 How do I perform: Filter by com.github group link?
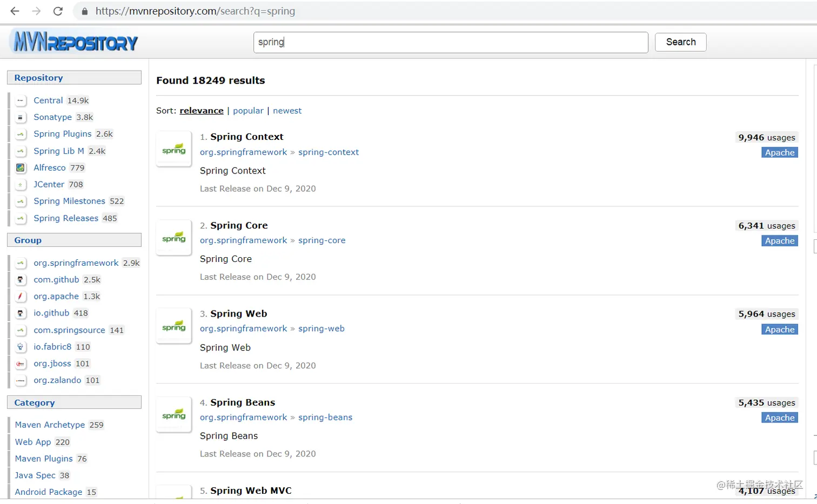click(56, 280)
